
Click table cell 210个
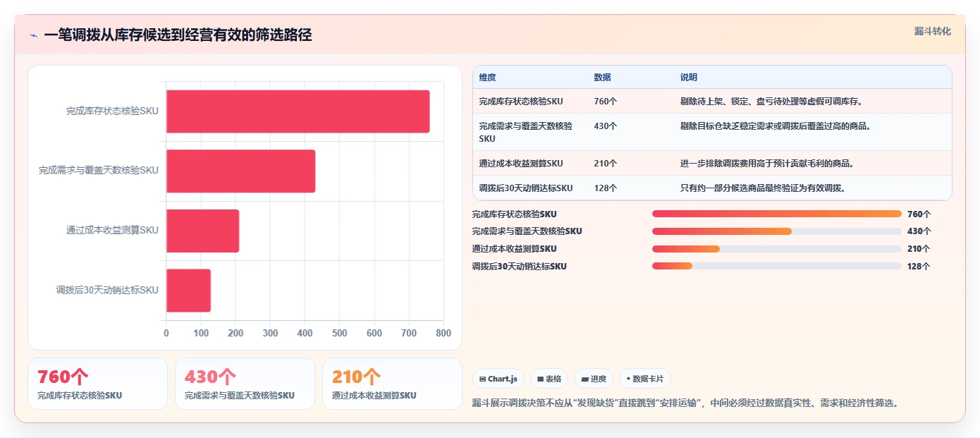(x=605, y=164)
